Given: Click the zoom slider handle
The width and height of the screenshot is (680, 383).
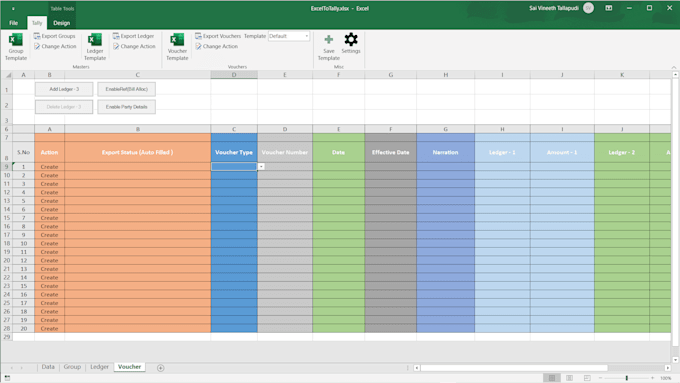Looking at the screenshot, I should coord(627,378).
